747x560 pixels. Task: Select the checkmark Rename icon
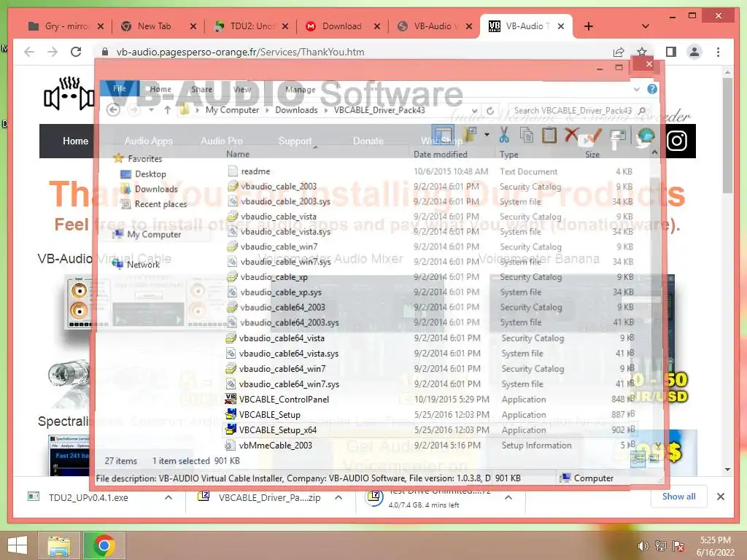(594, 135)
